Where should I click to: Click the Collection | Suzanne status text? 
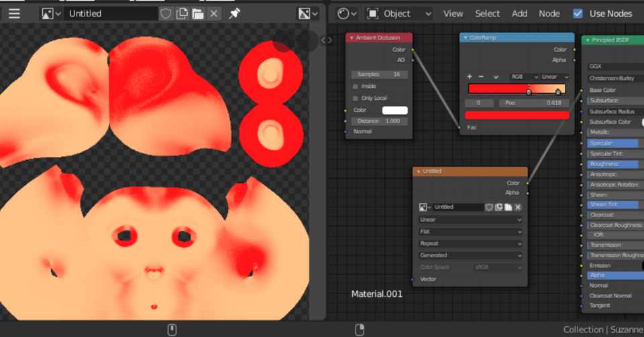[603, 330]
